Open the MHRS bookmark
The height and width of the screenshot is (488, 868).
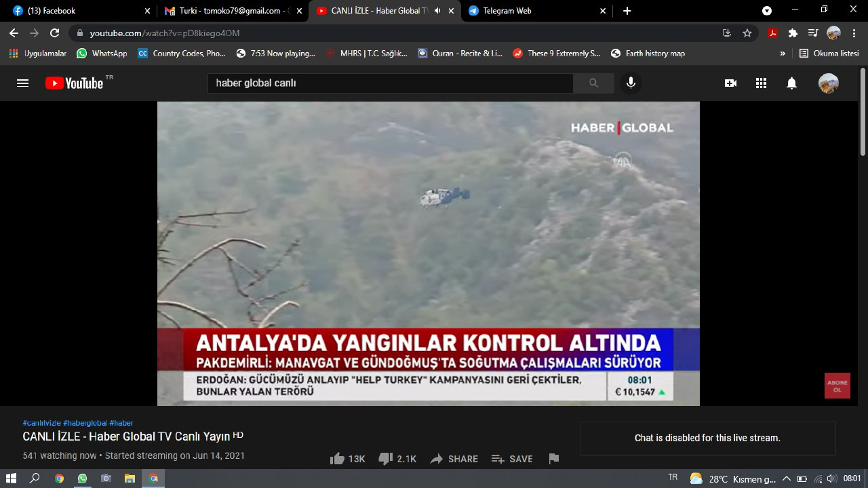tap(366, 53)
